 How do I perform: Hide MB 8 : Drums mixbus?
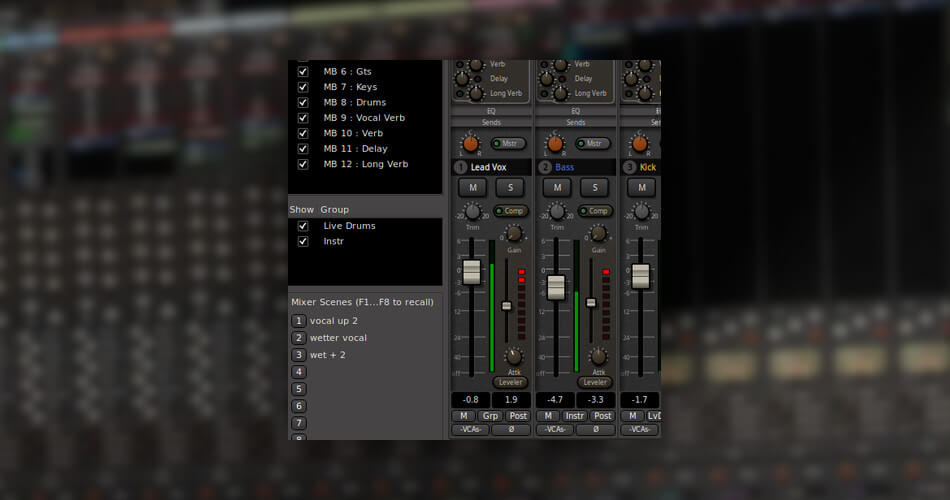point(303,102)
